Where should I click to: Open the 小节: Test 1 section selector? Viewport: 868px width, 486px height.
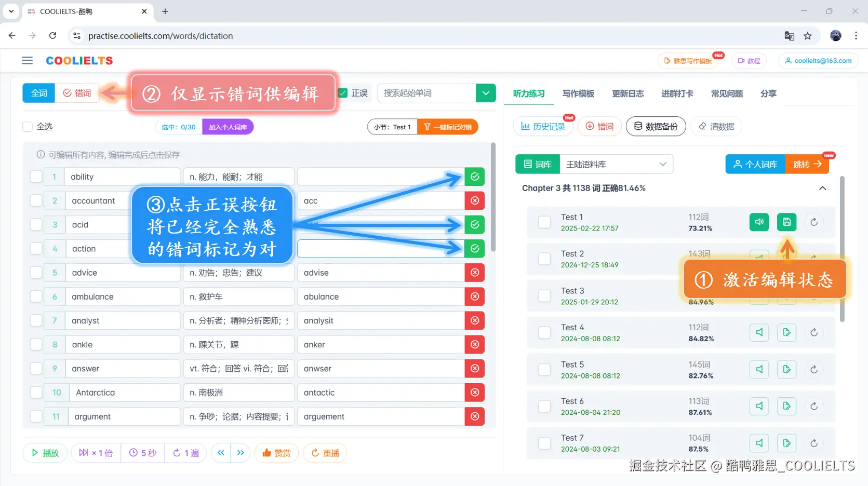point(392,127)
